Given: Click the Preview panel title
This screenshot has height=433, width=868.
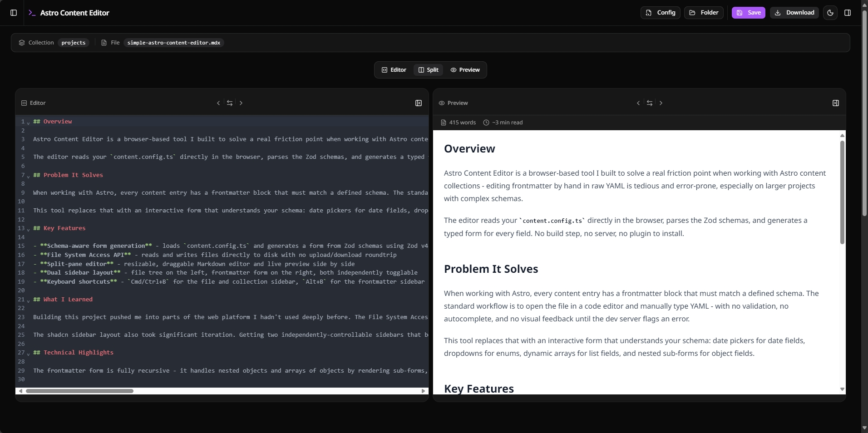Looking at the screenshot, I should pos(458,103).
